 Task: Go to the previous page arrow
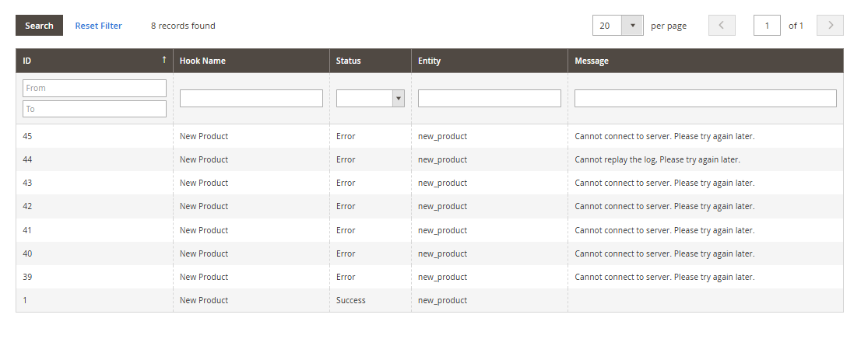tap(722, 26)
